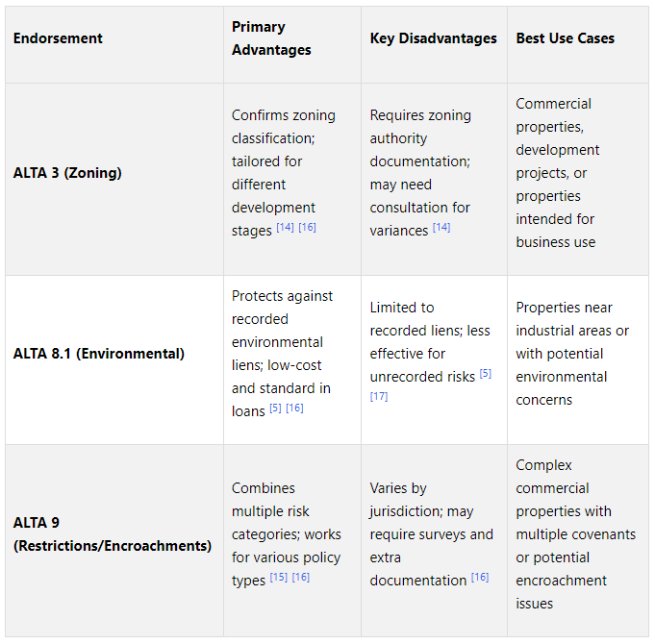Open citation [16] in ALTA 9 advantages
This screenshot has width=655, height=644.
tap(301, 577)
